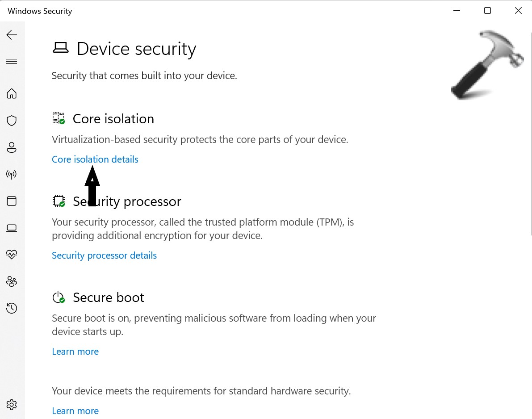This screenshot has height=419, width=532.
Task: Click the back arrow icon
Action: pyautogui.click(x=12, y=35)
